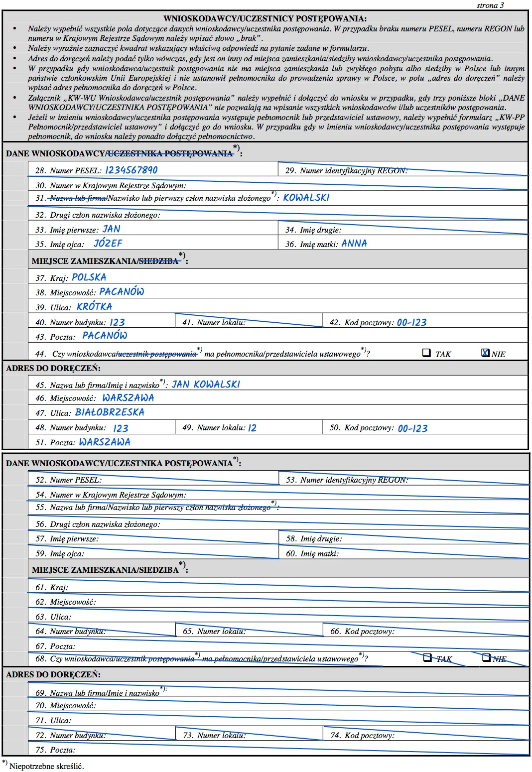Click street field 47 with BIAŁOBRZESKA
Screen dimensions: 532x772
[x=110, y=412]
